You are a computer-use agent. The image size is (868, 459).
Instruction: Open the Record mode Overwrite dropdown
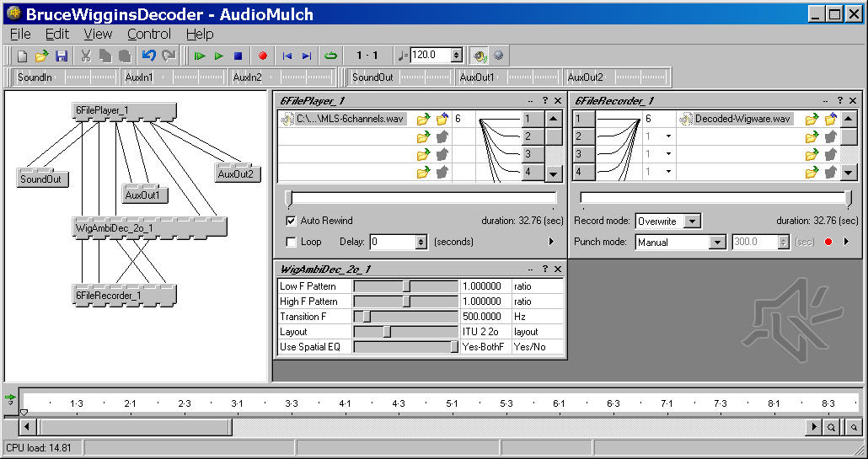tap(692, 221)
